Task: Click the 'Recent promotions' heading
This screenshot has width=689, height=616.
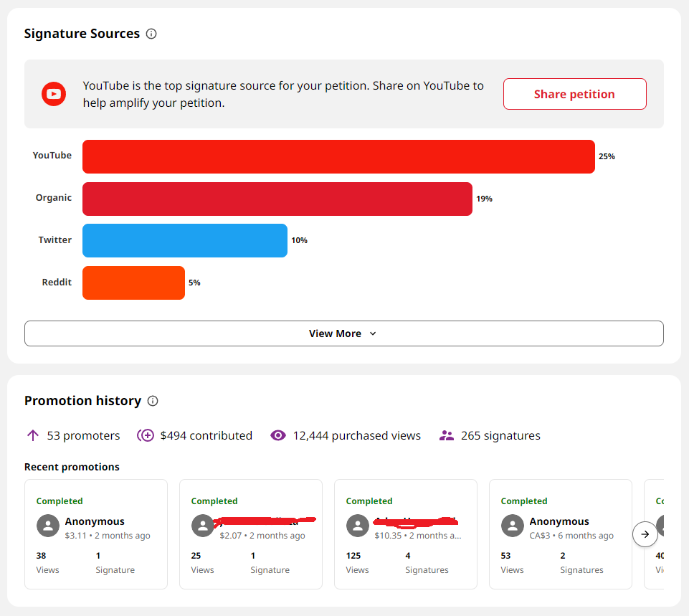Action: (72, 467)
